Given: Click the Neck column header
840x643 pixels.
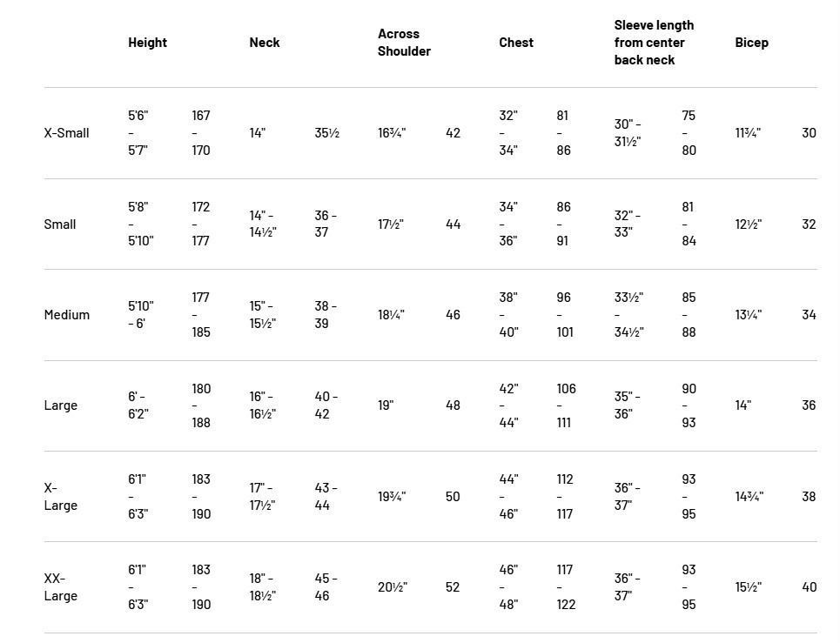Looking at the screenshot, I should pos(264,43).
